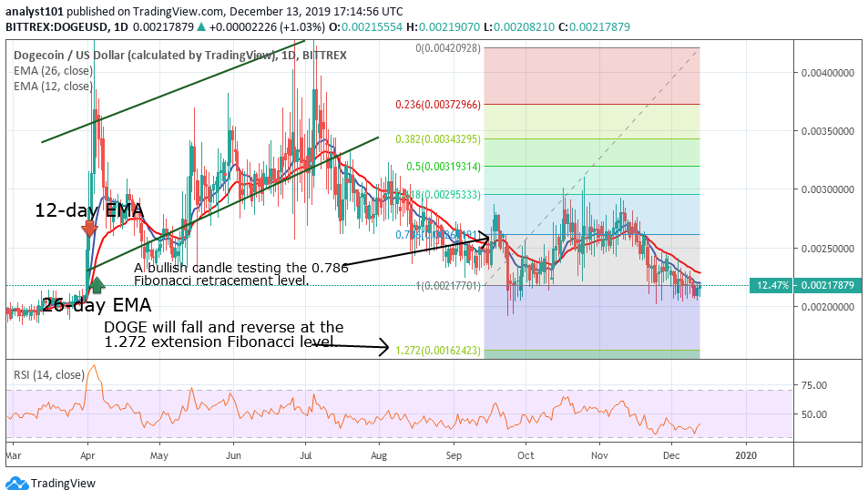Click the RSI (14, close) indicator label

pyautogui.click(x=51, y=373)
